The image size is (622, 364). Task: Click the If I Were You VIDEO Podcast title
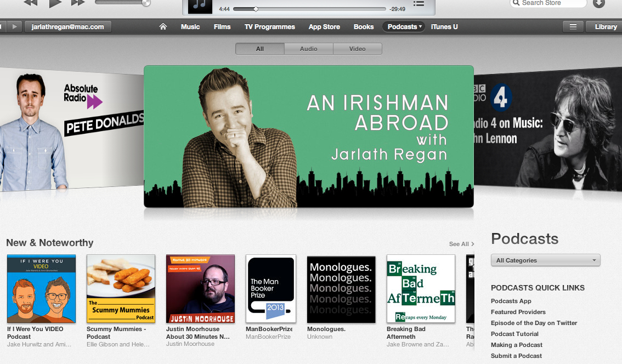[x=35, y=333]
